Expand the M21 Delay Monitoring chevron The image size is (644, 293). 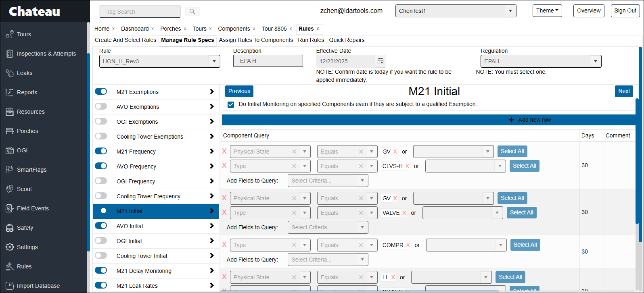[212, 270]
